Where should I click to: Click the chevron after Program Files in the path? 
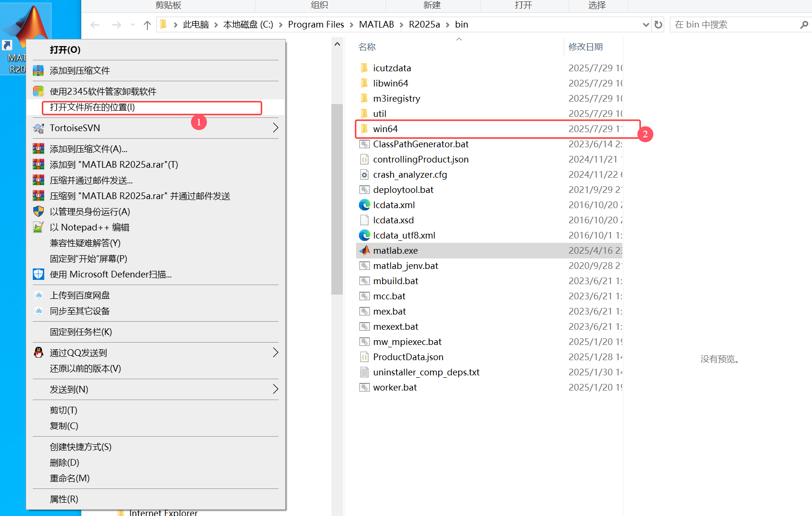point(352,25)
